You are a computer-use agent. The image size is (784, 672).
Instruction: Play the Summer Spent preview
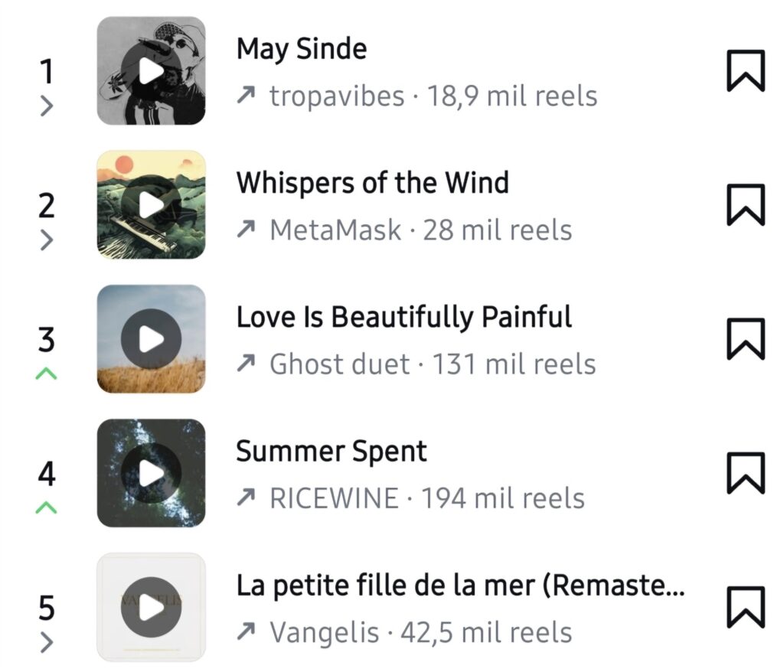(x=151, y=473)
